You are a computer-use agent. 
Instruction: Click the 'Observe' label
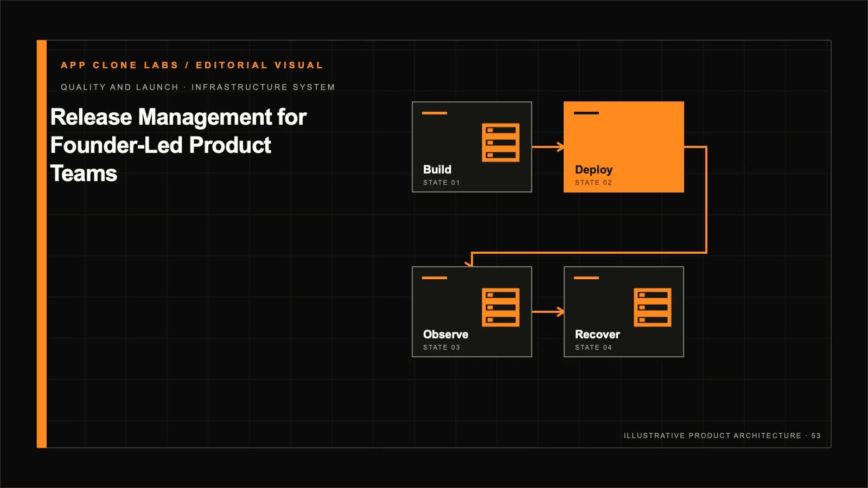(445, 335)
